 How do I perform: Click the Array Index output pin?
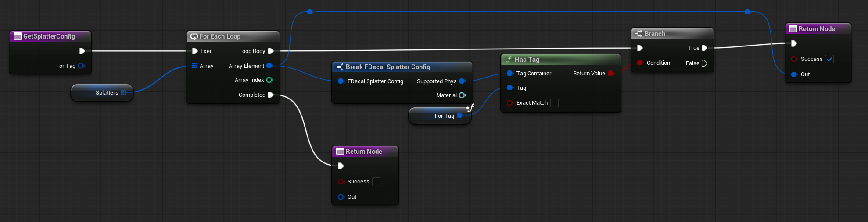pos(269,80)
